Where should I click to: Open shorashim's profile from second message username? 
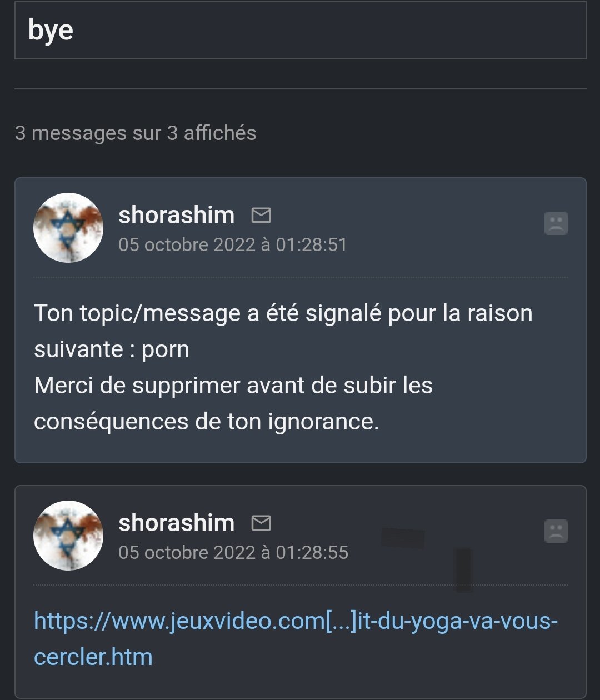click(x=176, y=523)
